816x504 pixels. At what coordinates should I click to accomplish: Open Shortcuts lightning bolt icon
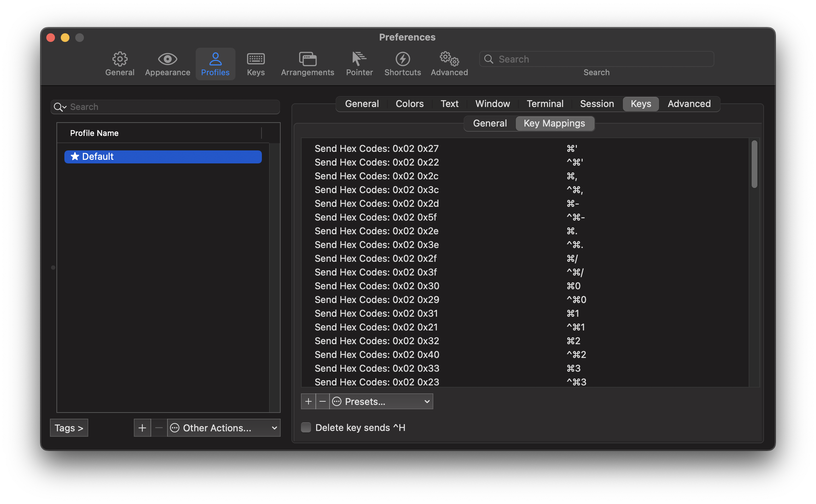403,59
